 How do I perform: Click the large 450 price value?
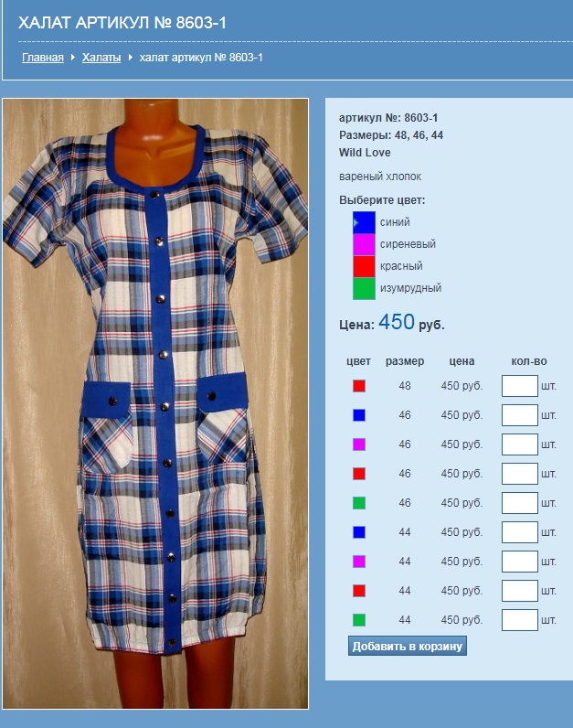397,322
